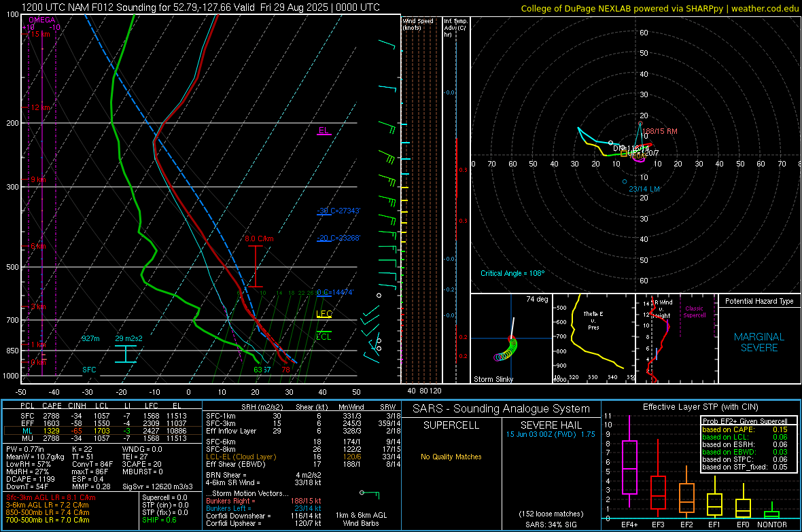Select the "6 km" height marker
The width and height of the screenshot is (802, 532).
pos(39,246)
